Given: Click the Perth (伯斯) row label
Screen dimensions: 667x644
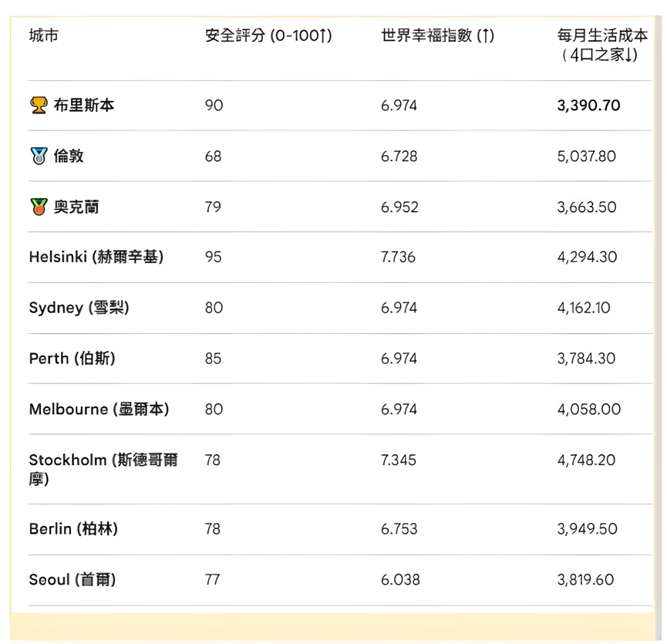Looking at the screenshot, I should pos(72,359).
